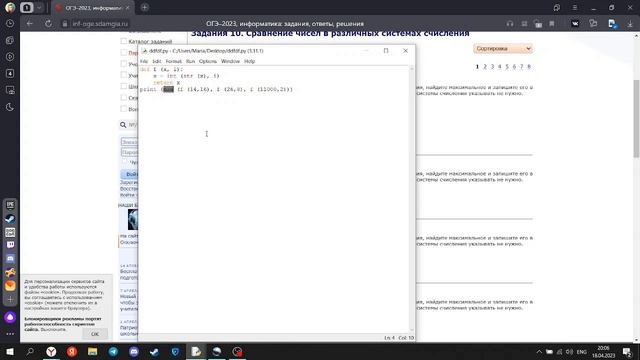
Task: Select the ОГЭ-2023 информатика browser tab
Action: click(x=93, y=8)
